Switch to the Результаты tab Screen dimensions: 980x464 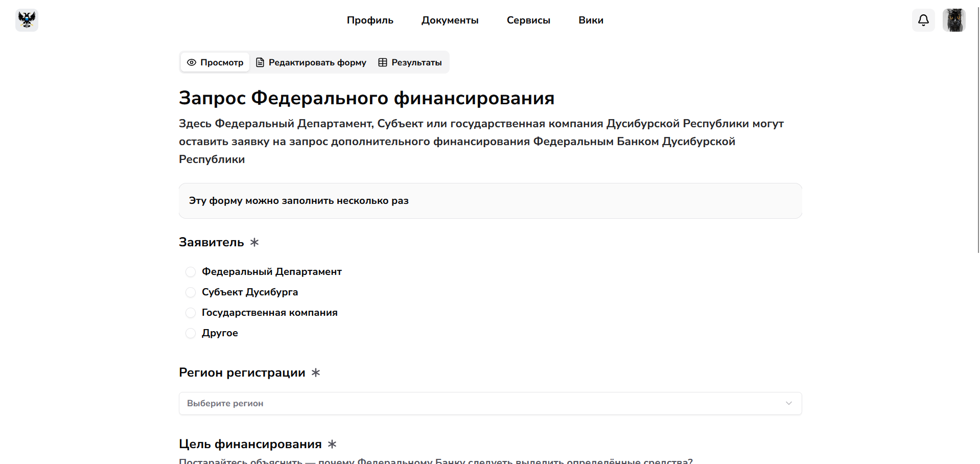coord(416,62)
